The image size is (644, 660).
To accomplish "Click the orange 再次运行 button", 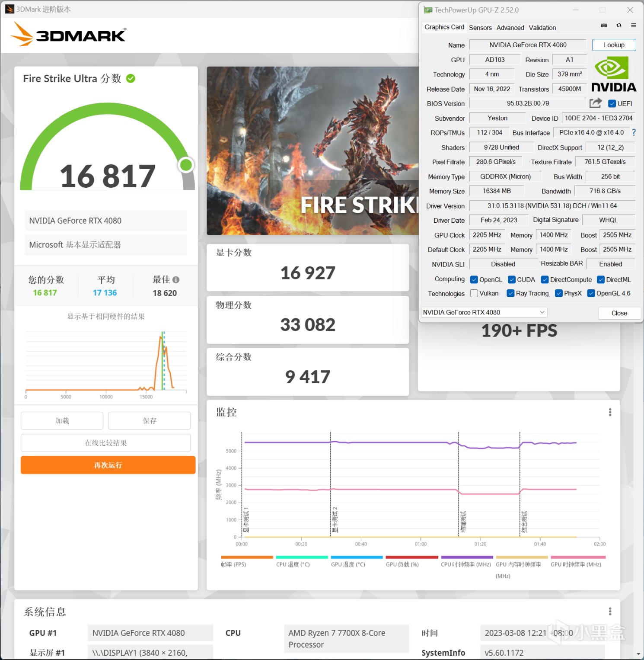I will coord(108,465).
